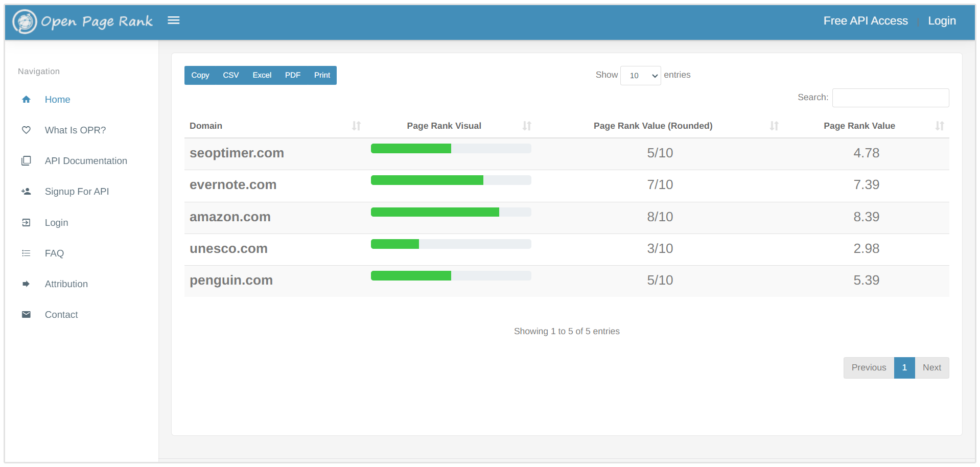The image size is (980, 467).
Task: Click the Contact envelope icon
Action: click(26, 314)
